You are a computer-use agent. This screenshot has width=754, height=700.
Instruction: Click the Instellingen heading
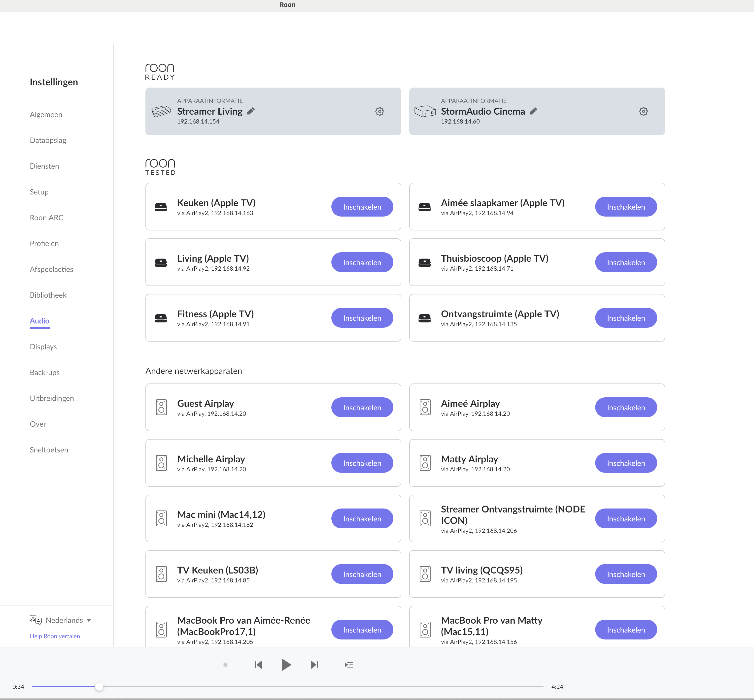[54, 82]
